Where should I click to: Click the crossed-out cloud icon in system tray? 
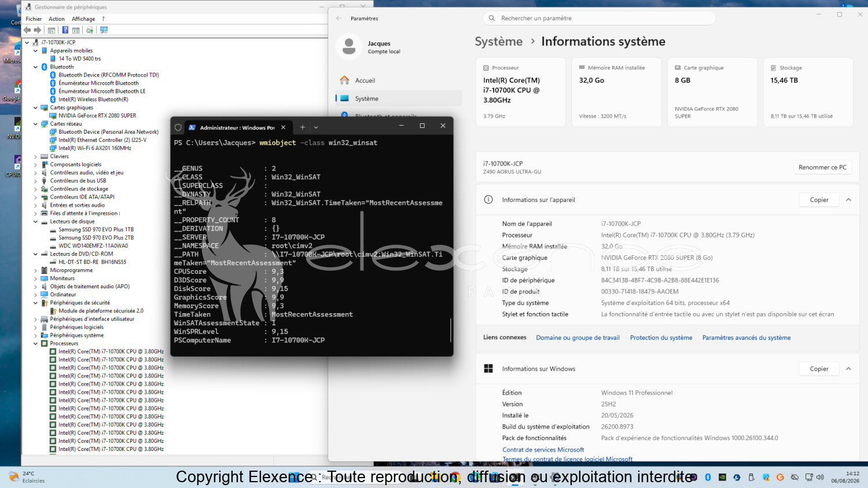[795, 478]
